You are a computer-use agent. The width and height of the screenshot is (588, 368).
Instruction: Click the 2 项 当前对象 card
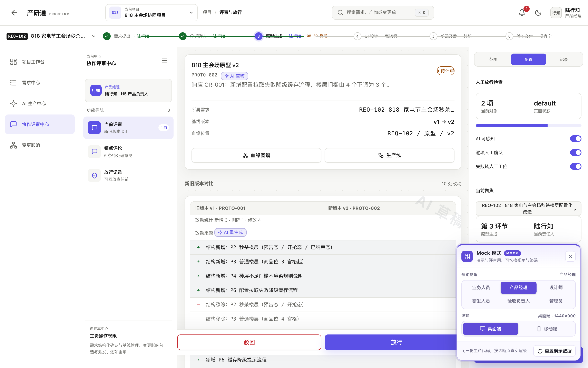(502, 106)
